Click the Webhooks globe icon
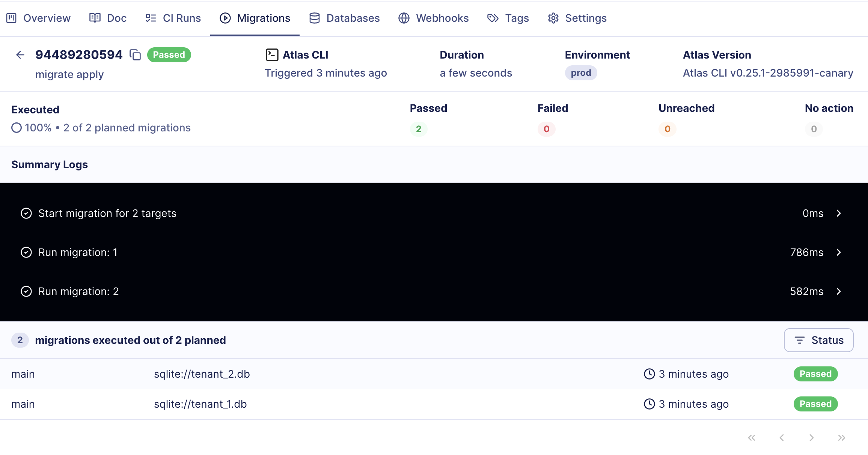Screen dimensions: 868x455 (x=404, y=18)
